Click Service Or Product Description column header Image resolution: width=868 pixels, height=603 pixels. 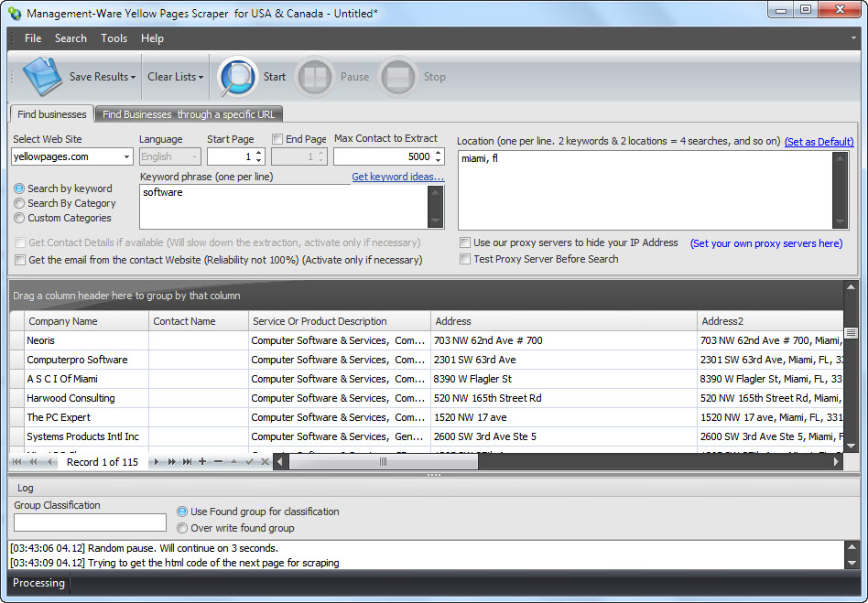(x=339, y=321)
